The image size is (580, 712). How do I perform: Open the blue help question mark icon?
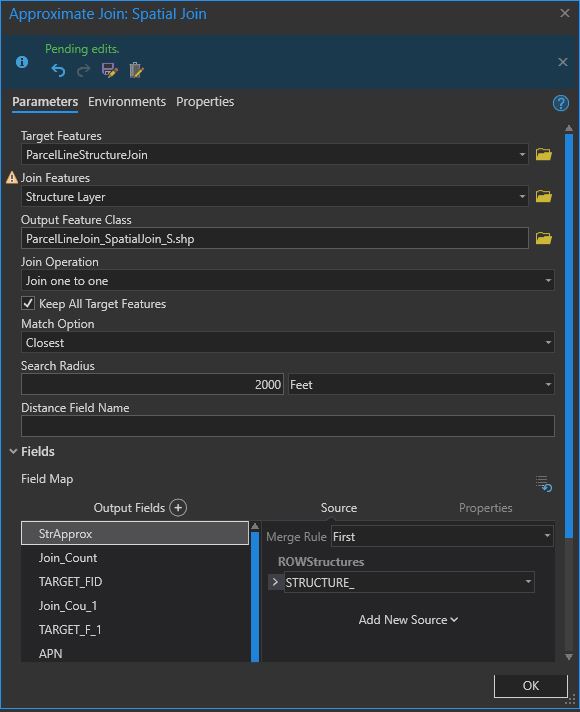[560, 103]
